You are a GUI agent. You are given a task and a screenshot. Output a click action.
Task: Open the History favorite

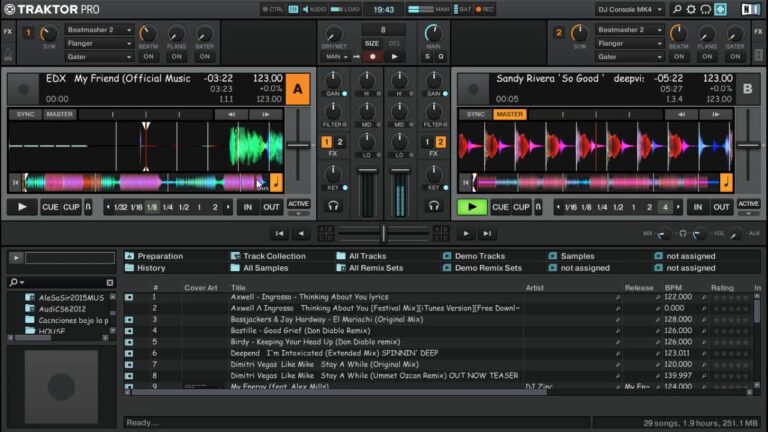(145, 268)
